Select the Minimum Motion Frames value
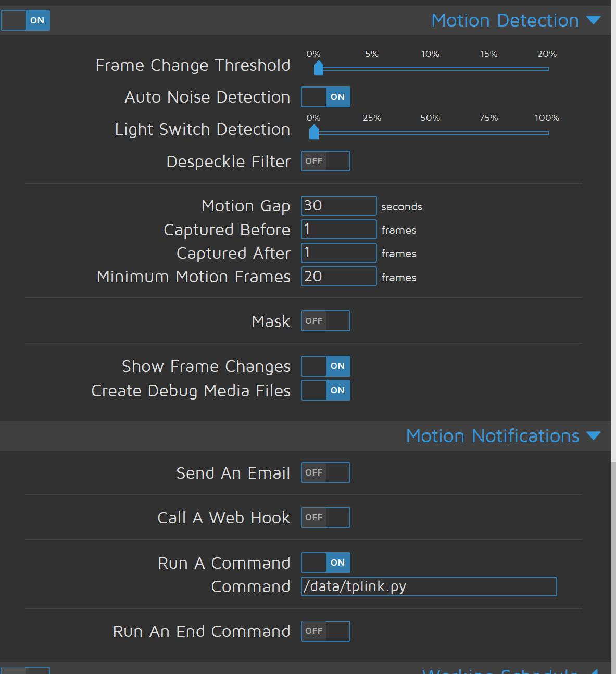This screenshot has height=674, width=616. click(338, 276)
